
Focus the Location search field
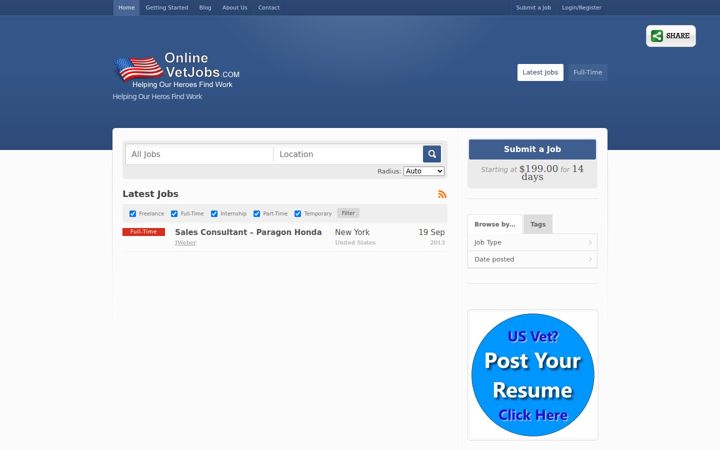[348, 154]
